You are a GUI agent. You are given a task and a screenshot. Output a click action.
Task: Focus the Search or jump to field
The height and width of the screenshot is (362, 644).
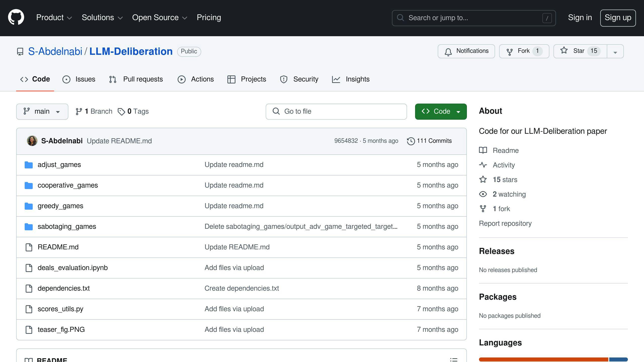[x=474, y=18]
